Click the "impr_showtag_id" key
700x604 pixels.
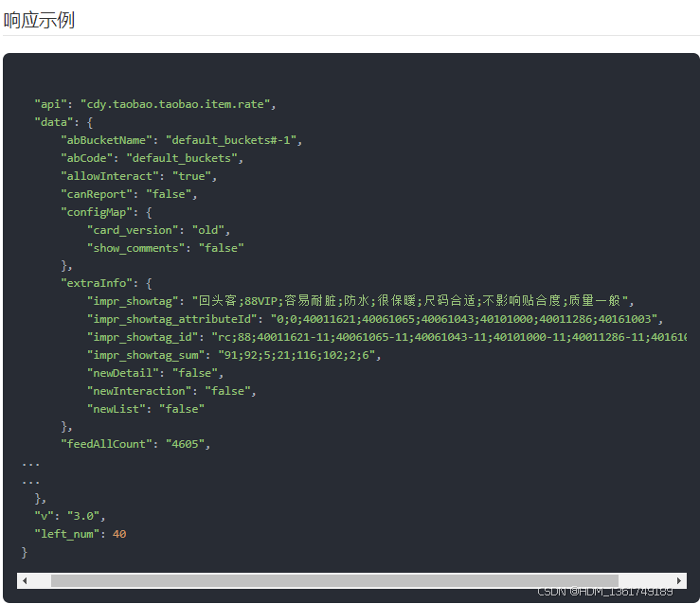coord(142,337)
